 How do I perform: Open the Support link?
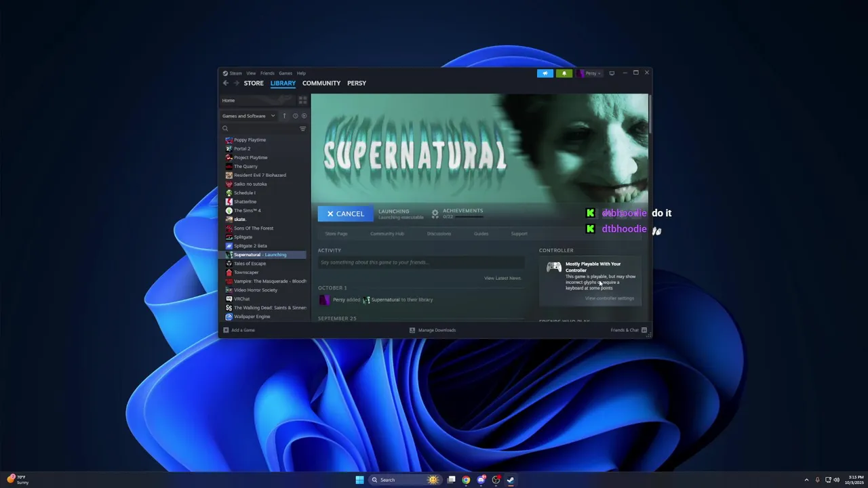[519, 234]
